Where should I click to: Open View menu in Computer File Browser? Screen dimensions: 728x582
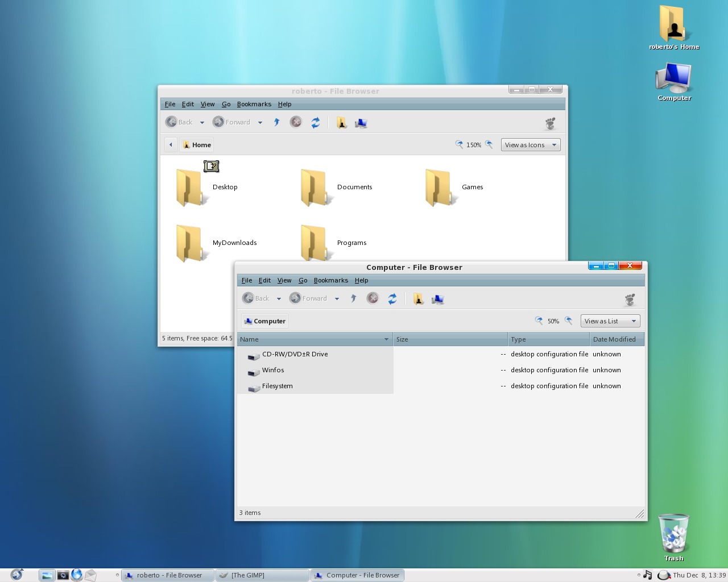[284, 280]
